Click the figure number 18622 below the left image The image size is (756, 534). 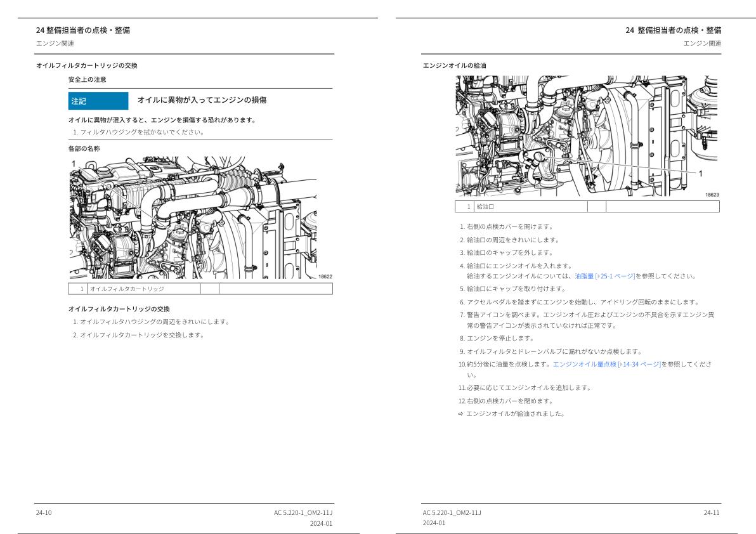coord(324,276)
